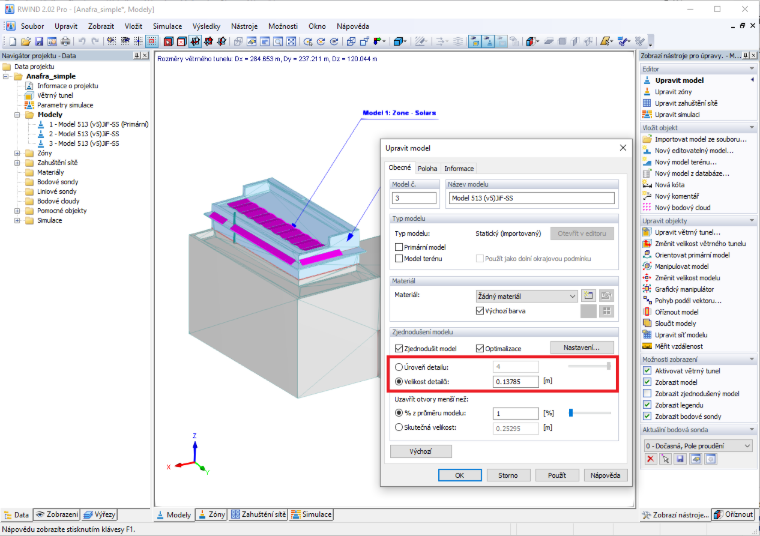The height and width of the screenshot is (536, 760).
Task: Select Úroveň detailu radio button
Action: [x=399, y=367]
